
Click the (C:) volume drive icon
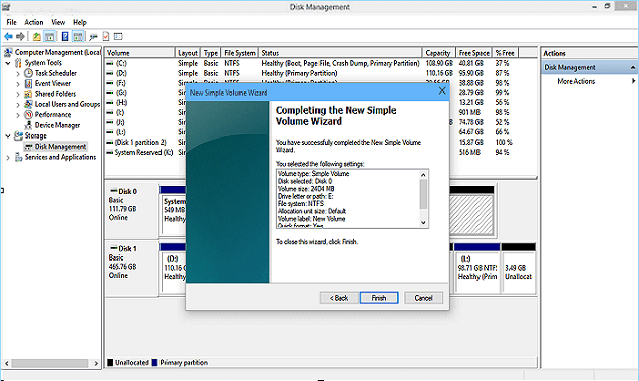click(x=110, y=64)
